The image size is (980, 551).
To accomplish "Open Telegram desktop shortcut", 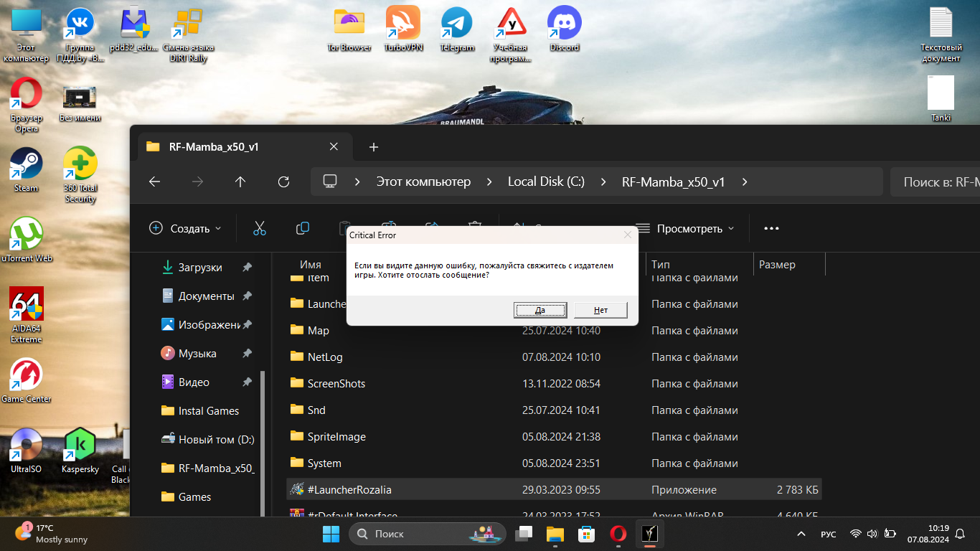I will [x=457, y=29].
